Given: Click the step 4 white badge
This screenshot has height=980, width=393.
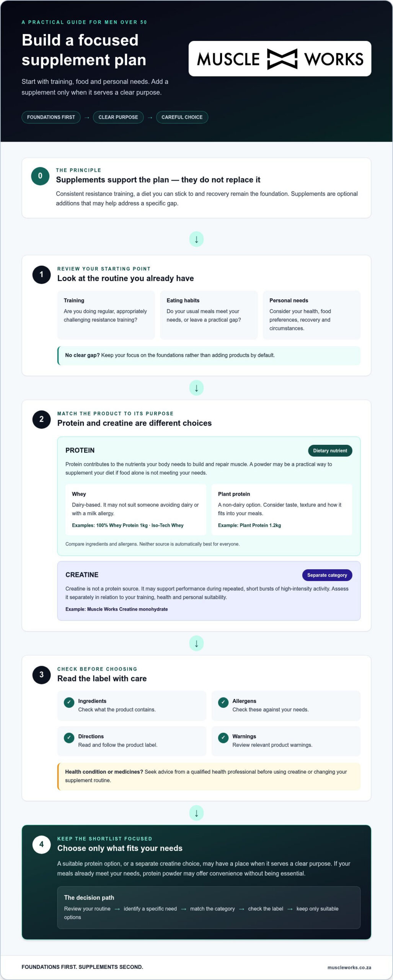Looking at the screenshot, I should (42, 844).
